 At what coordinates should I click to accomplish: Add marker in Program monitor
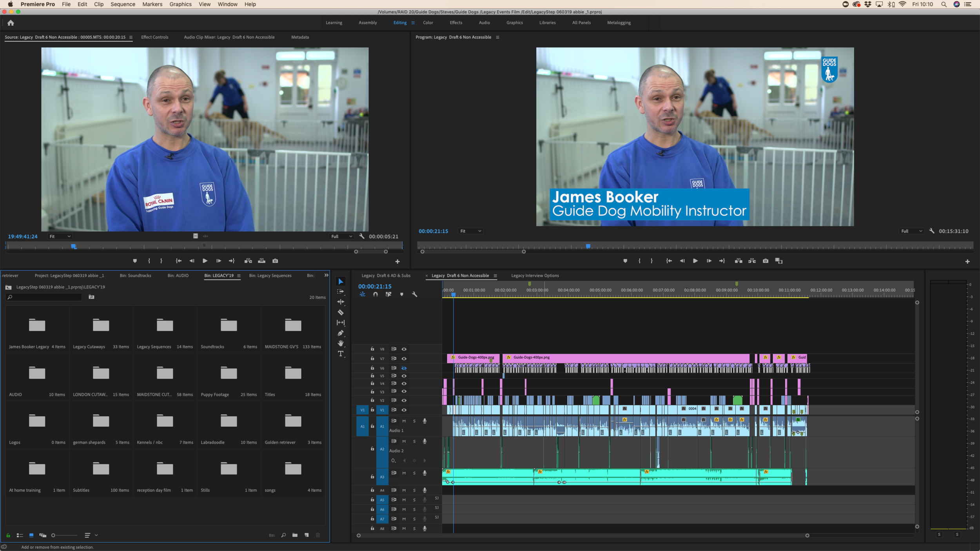625,261
